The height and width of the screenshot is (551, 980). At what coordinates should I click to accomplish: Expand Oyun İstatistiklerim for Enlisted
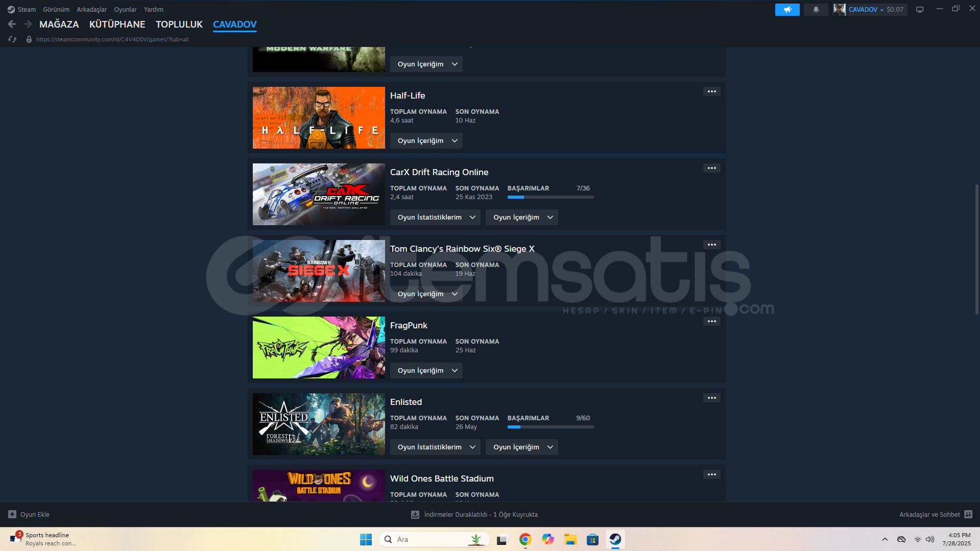tap(435, 447)
